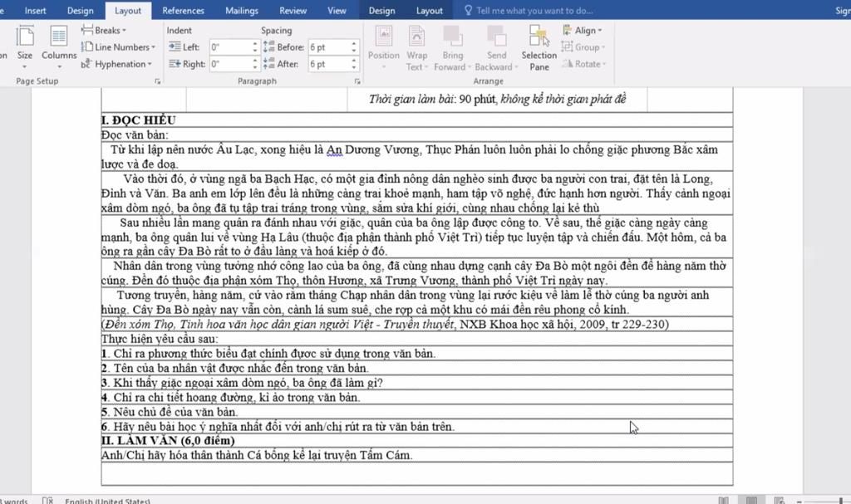Switch to the Mailings tab
This screenshot has height=504, width=851.
coord(242,10)
